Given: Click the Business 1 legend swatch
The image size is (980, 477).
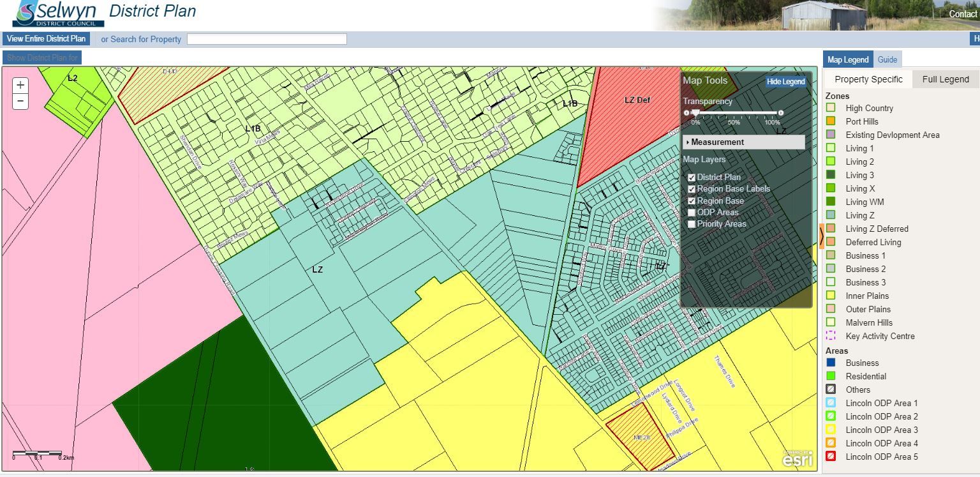Looking at the screenshot, I should coord(831,255).
